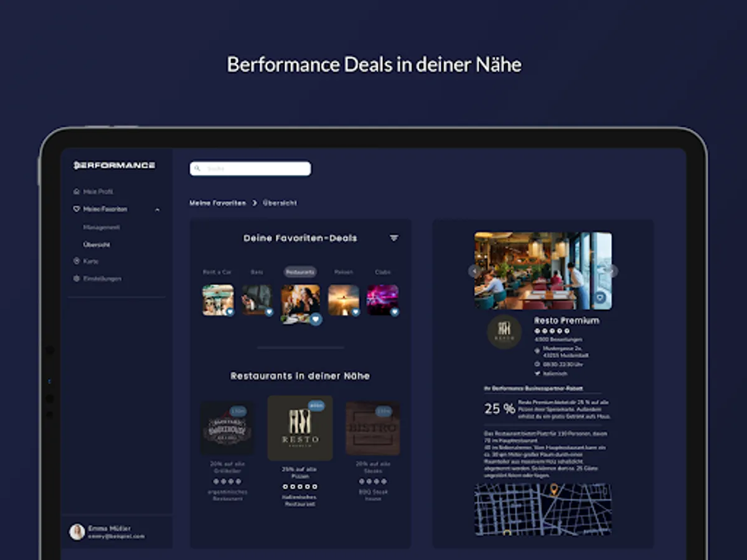747x560 pixels.
Task: Select the Reisen category tab
Action: (x=344, y=272)
